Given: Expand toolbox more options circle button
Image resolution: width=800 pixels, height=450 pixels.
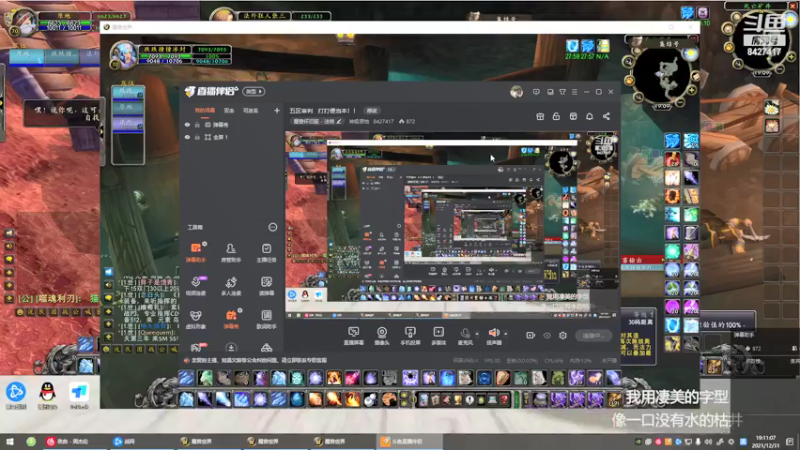Looking at the screenshot, I should pyautogui.click(x=273, y=227).
